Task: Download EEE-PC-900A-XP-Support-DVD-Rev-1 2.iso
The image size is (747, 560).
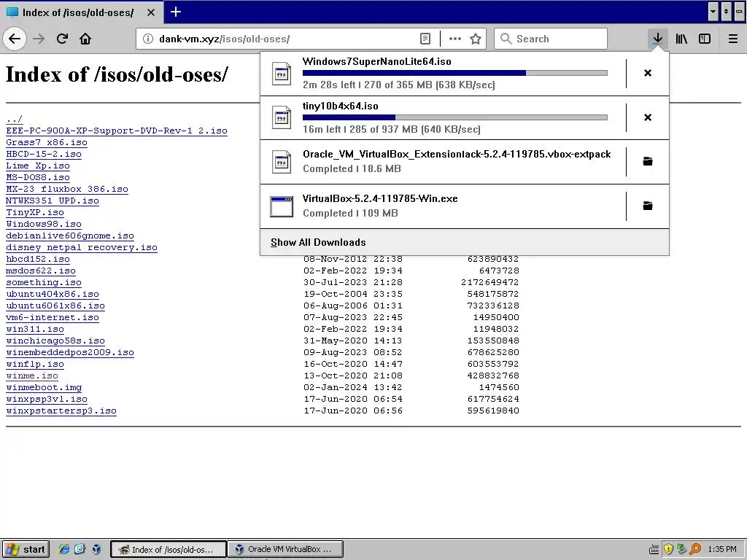Action: (117, 131)
